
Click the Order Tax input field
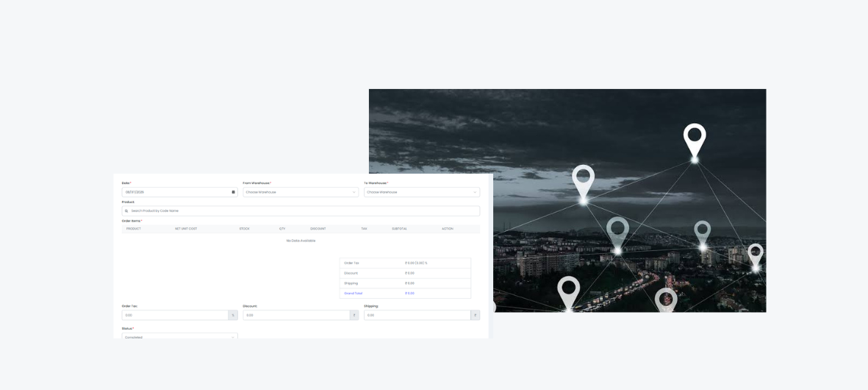175,315
